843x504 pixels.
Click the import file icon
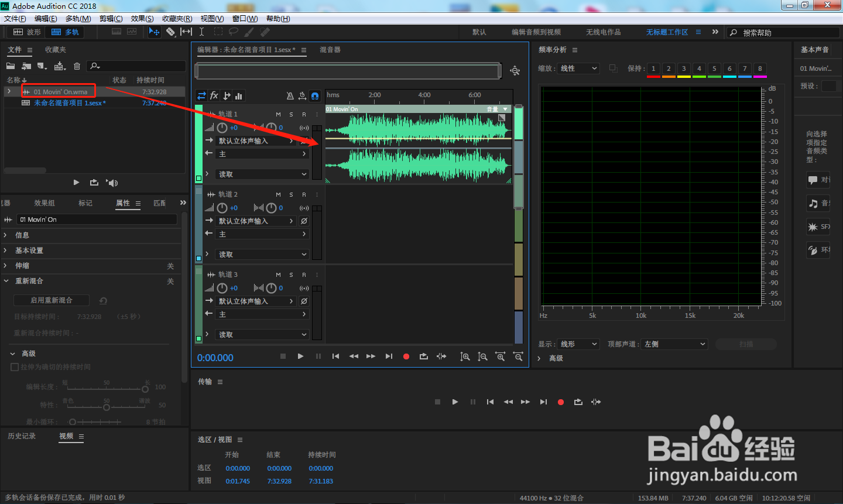(26, 66)
